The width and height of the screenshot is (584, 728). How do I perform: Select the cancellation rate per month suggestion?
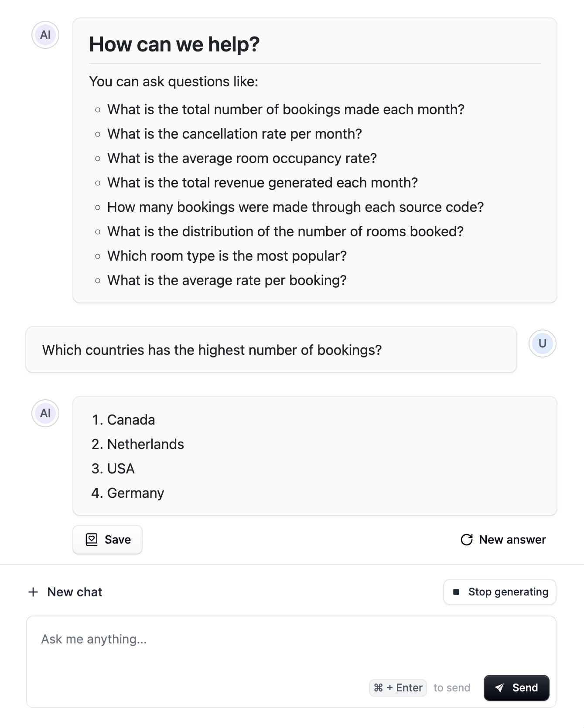pyautogui.click(x=235, y=134)
